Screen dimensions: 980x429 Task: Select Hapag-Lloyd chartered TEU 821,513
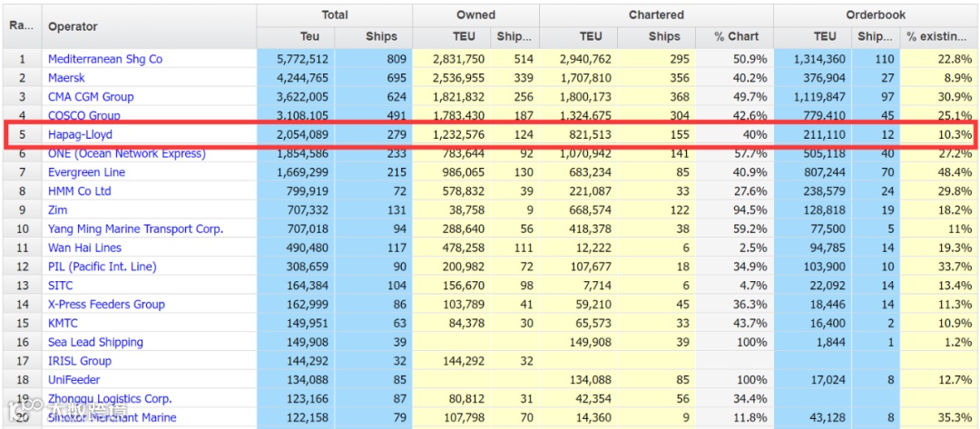pyautogui.click(x=590, y=134)
